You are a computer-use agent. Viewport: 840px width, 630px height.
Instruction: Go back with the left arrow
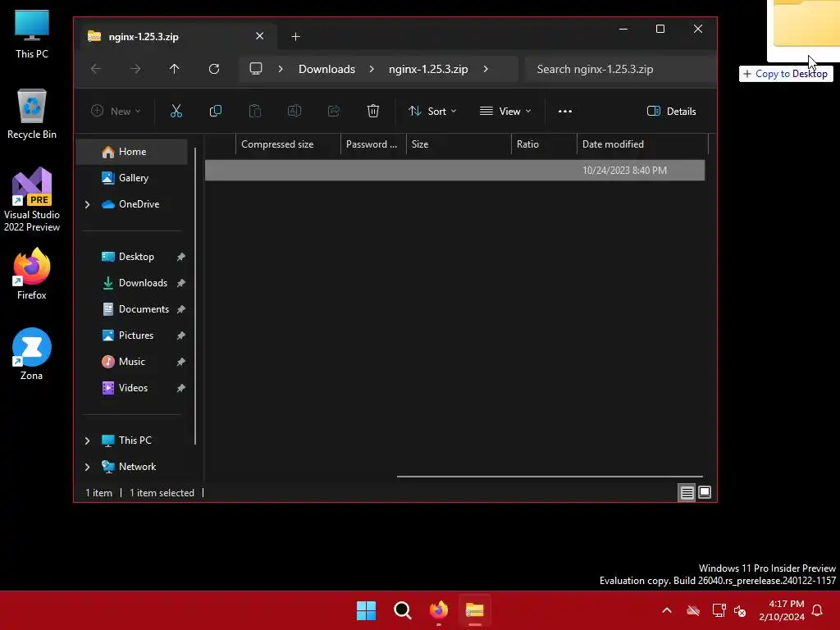pyautogui.click(x=96, y=69)
